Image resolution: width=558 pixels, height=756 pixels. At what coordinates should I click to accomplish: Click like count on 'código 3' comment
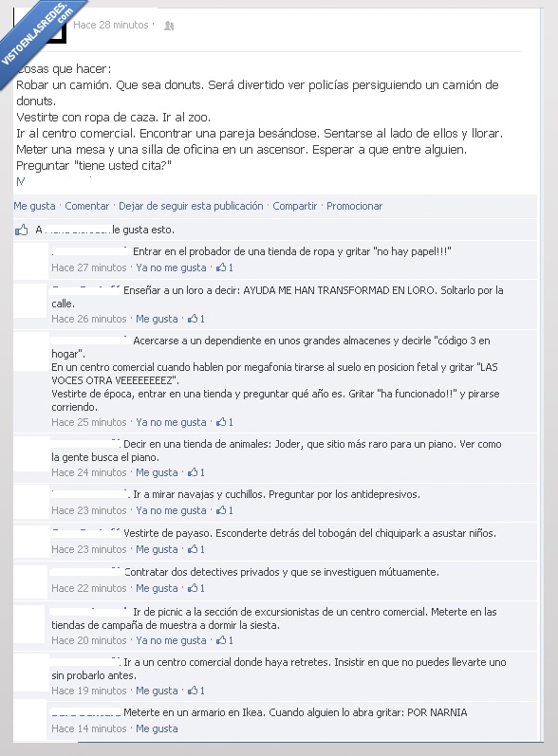pos(225,422)
